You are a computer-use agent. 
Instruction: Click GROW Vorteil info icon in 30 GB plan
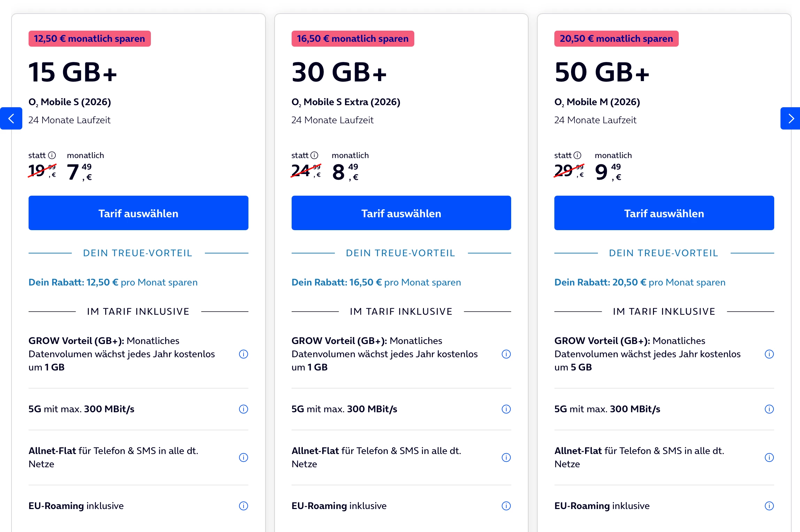(506, 354)
